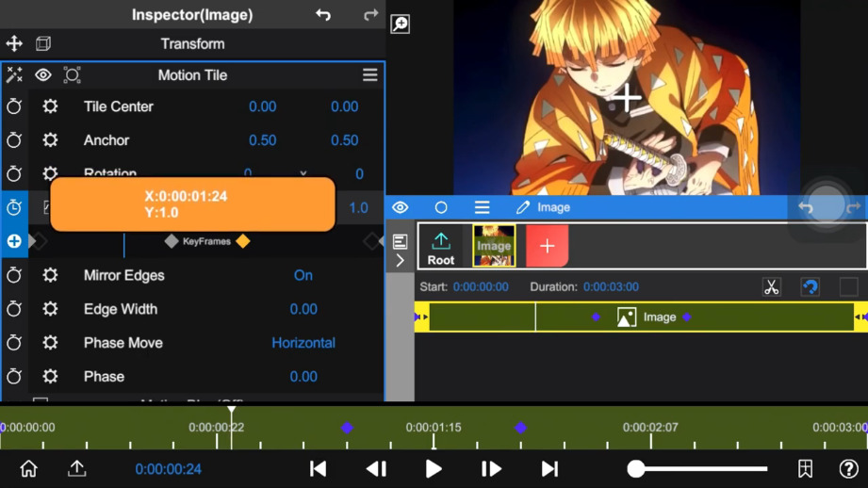Edit Start time 0:00:00:00

pyautogui.click(x=481, y=286)
